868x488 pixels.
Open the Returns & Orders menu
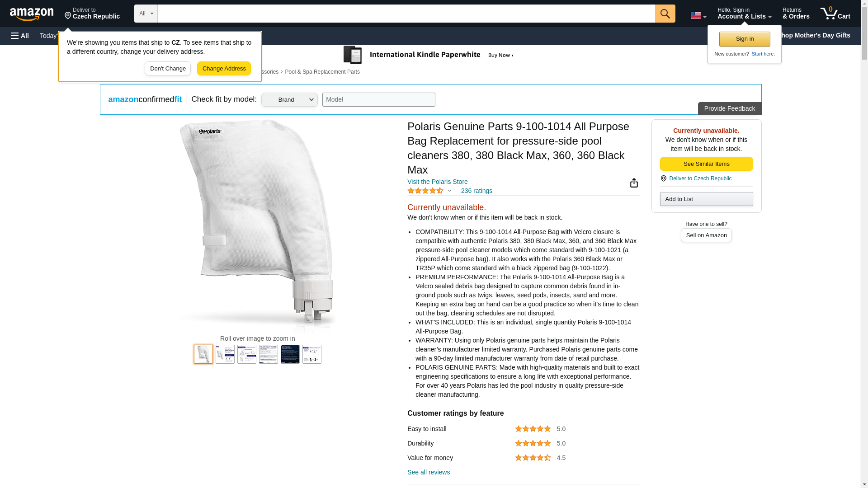pyautogui.click(x=795, y=14)
